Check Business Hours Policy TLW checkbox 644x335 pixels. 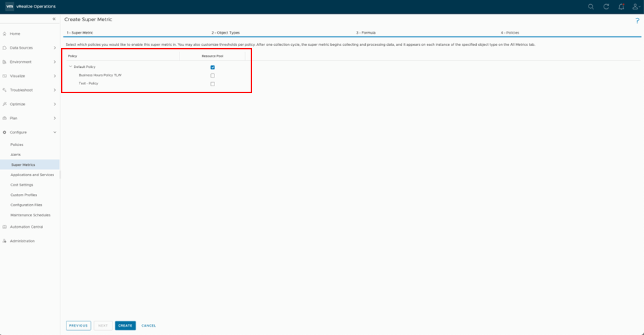point(212,75)
